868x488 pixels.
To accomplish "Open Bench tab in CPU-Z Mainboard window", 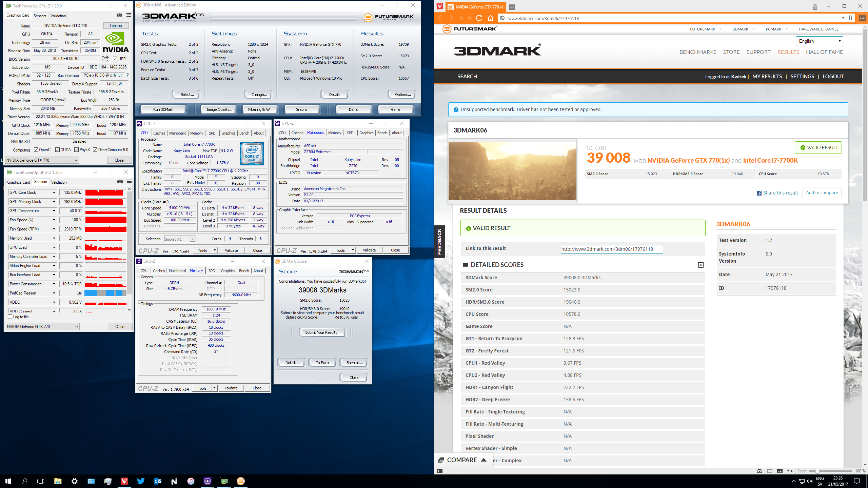I will coord(382,133).
